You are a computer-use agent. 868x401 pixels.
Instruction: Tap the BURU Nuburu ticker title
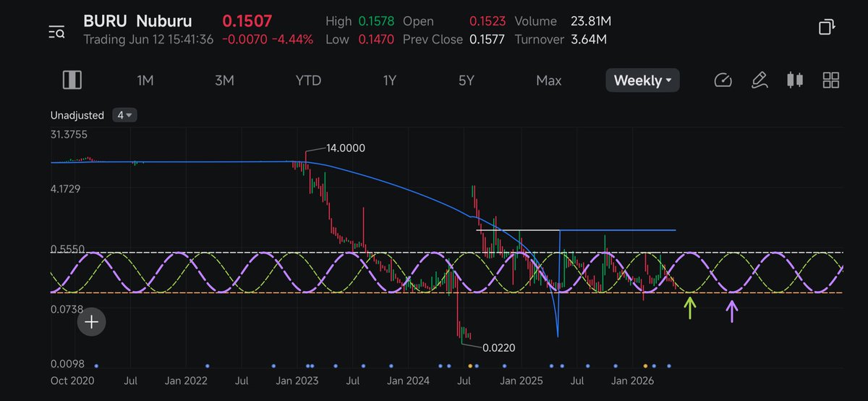tap(137, 21)
